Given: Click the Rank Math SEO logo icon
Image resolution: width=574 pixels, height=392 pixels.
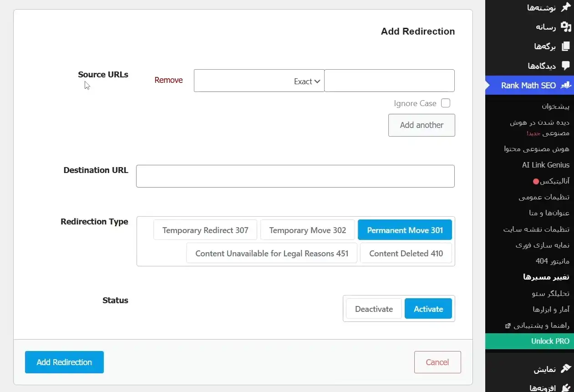Looking at the screenshot, I should 566,85.
